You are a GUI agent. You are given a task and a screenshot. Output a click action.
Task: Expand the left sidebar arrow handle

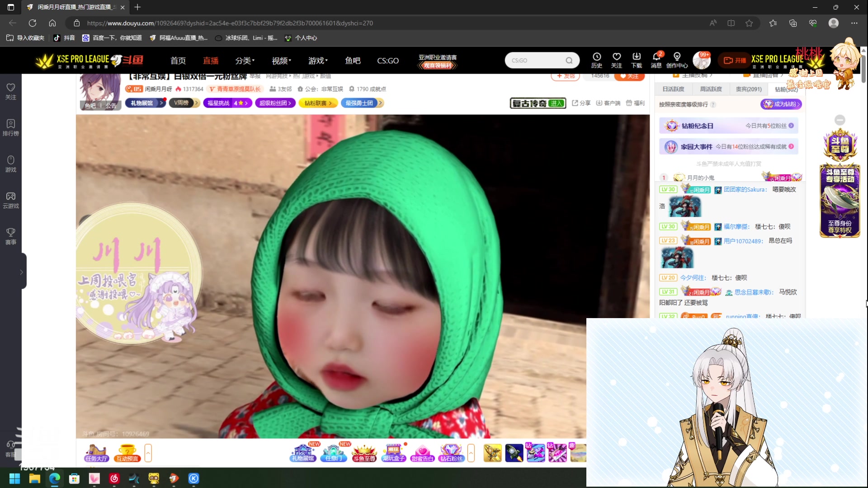point(22,272)
